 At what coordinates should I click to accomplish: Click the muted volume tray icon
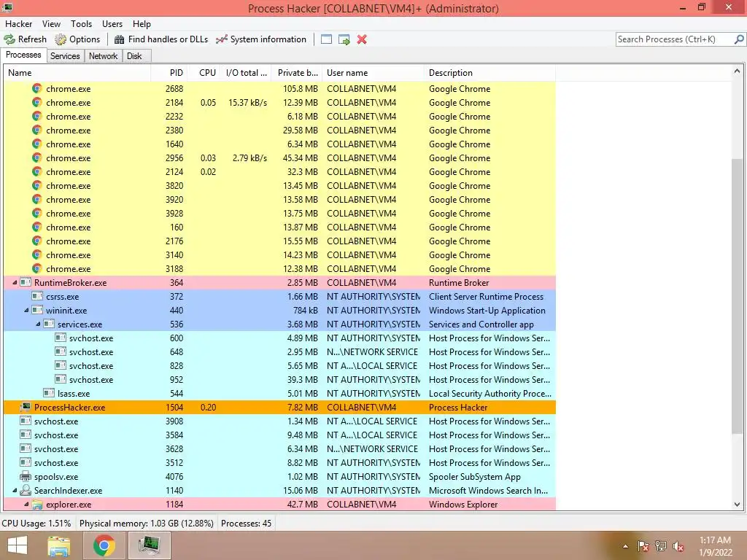point(678,546)
